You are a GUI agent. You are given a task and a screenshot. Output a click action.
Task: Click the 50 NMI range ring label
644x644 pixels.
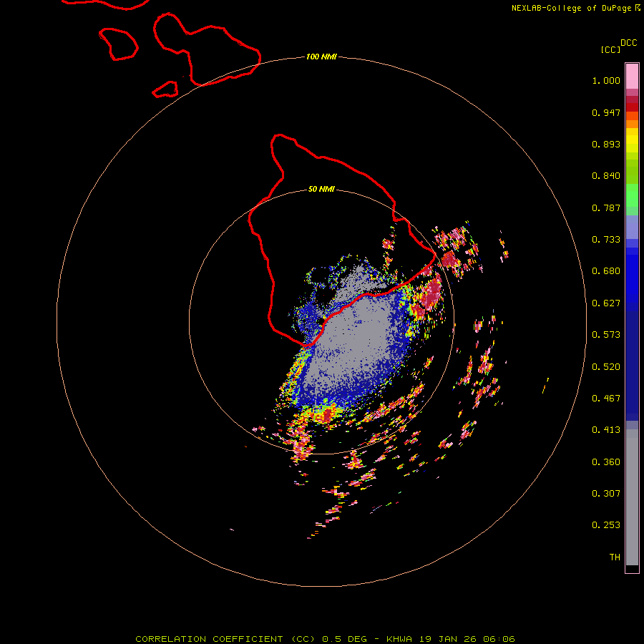(x=321, y=189)
